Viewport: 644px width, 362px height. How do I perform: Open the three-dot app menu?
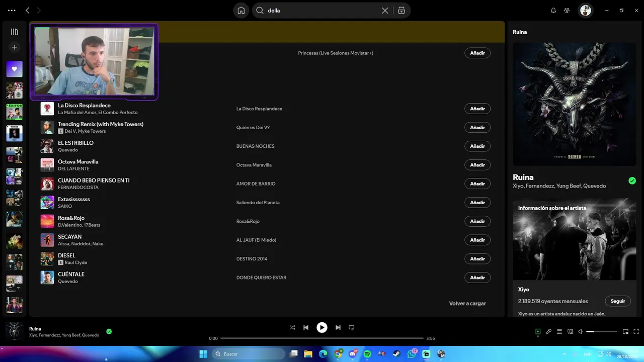pos(12,10)
